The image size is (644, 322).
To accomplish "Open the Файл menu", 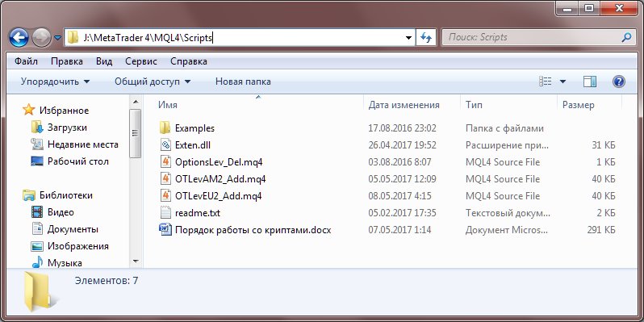I will 26,61.
